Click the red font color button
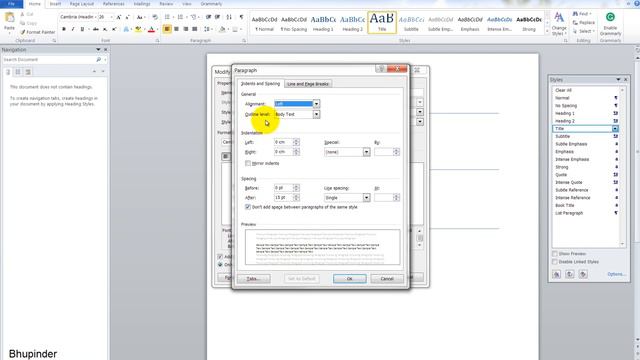 click(x=151, y=29)
